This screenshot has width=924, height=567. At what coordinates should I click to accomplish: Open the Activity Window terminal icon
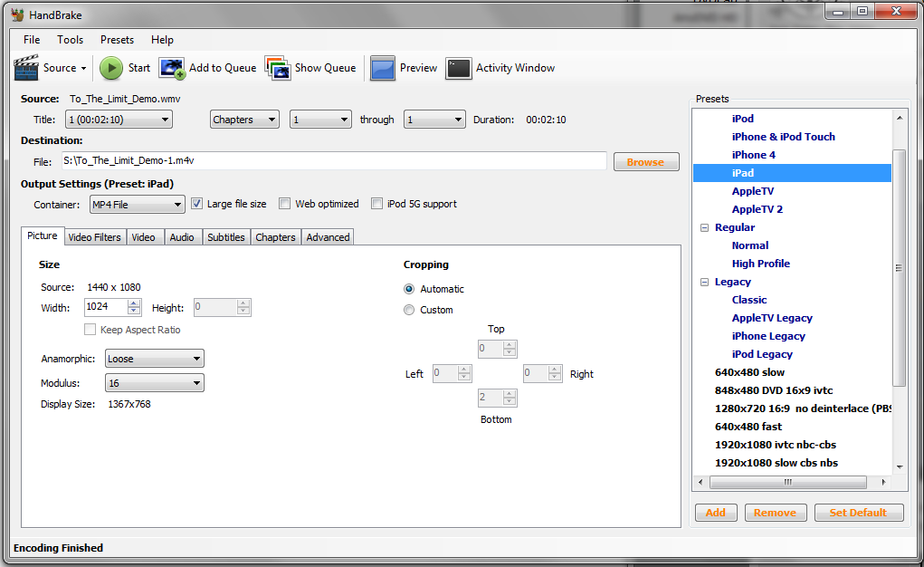[459, 69]
